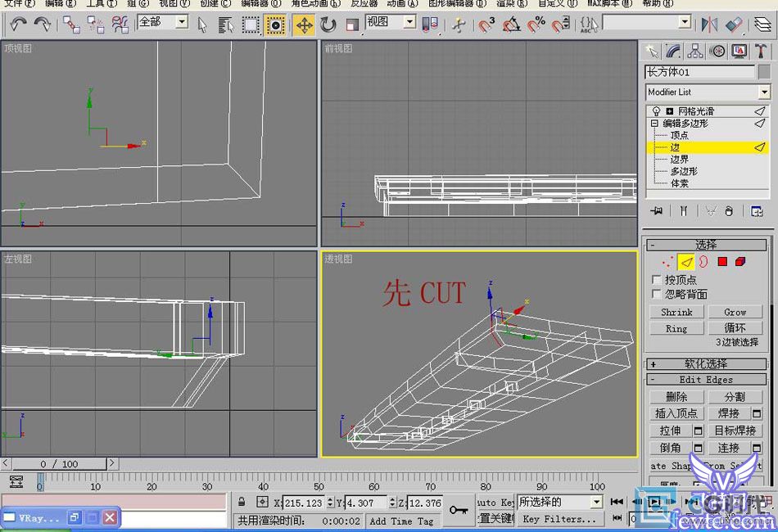Click the Pin Stack icon

tap(657, 211)
